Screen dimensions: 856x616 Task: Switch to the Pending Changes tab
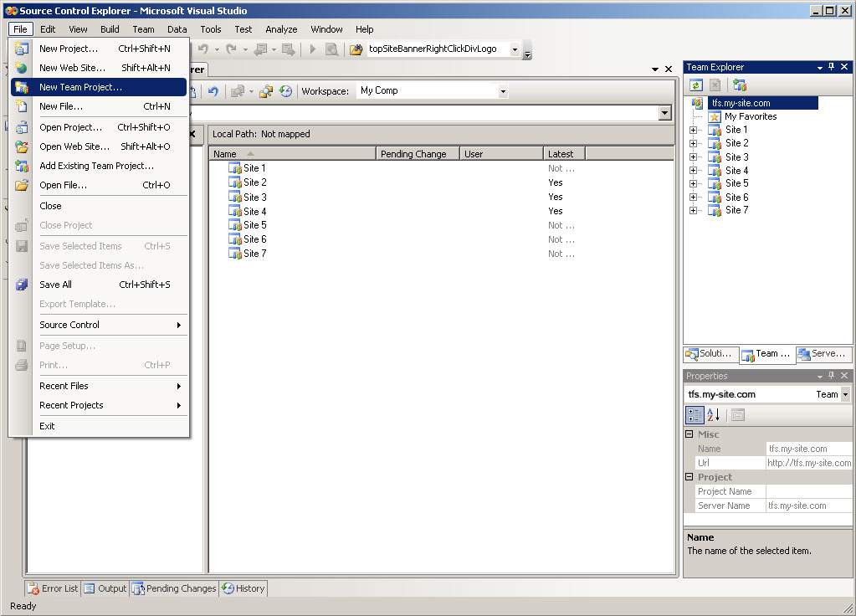pyautogui.click(x=175, y=588)
